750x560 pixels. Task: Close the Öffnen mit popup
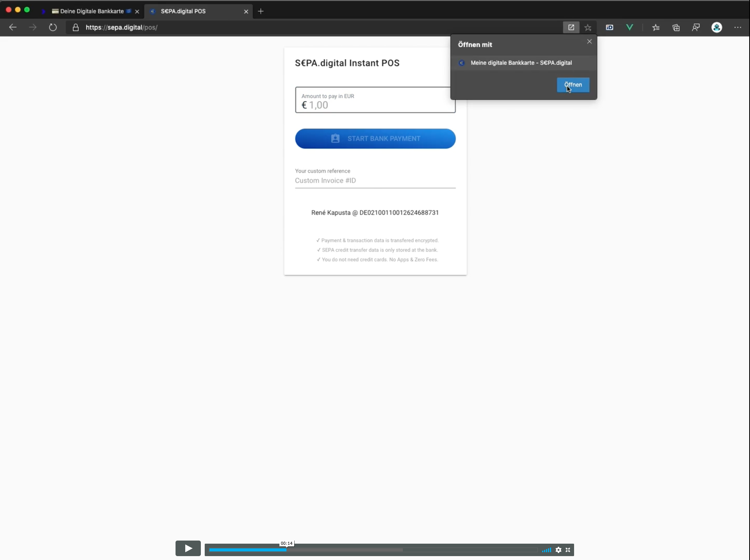(589, 42)
